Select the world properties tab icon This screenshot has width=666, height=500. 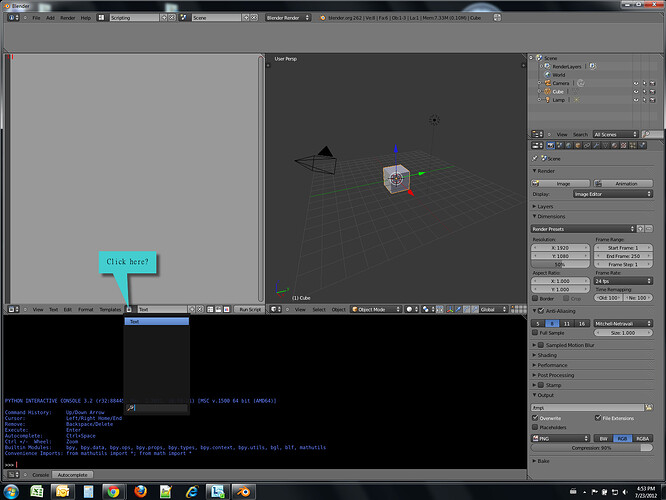[569, 145]
